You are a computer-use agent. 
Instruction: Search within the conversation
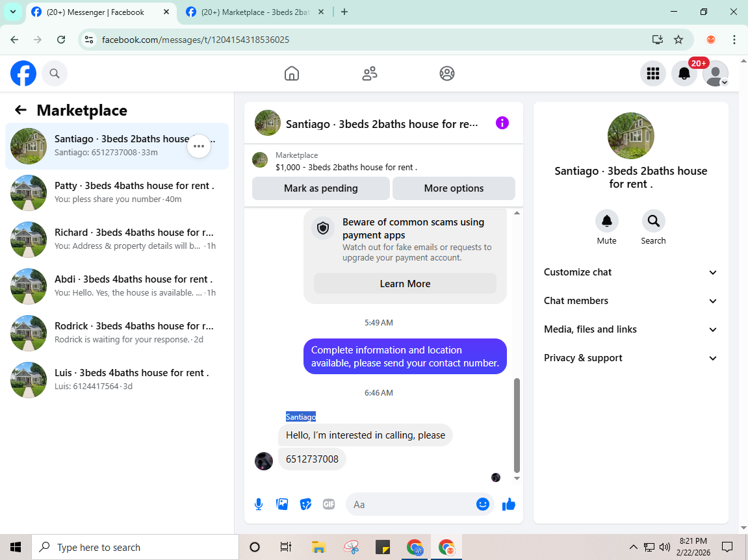[x=653, y=221]
